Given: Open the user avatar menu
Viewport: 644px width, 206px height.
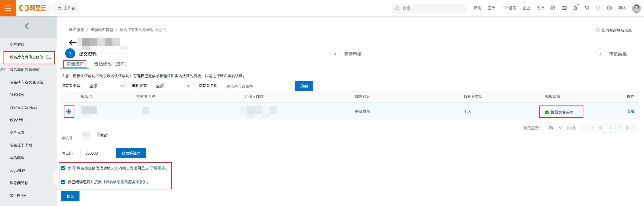Looking at the screenshot, I should tap(636, 8).
